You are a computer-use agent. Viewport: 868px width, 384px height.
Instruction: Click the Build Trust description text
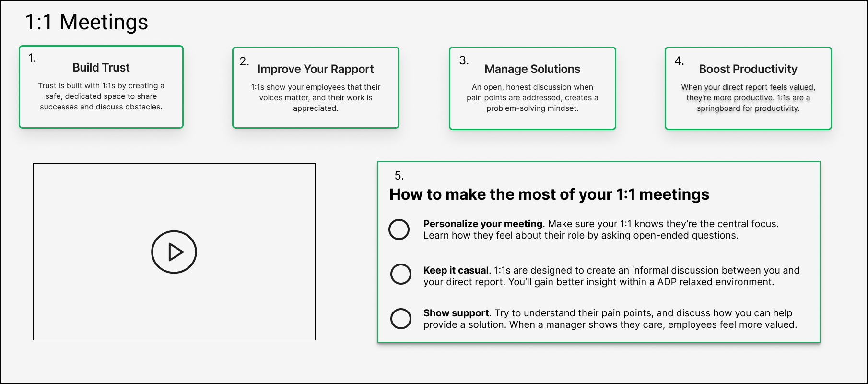click(x=101, y=96)
